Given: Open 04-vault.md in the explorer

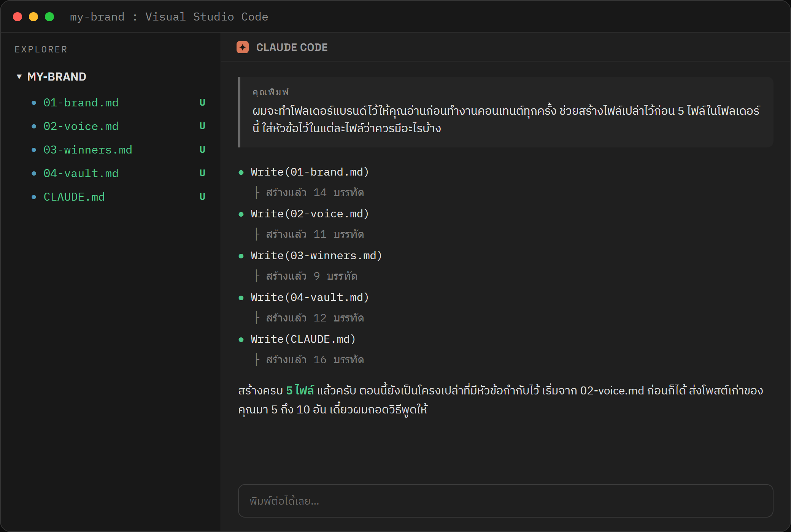Looking at the screenshot, I should coord(81,173).
